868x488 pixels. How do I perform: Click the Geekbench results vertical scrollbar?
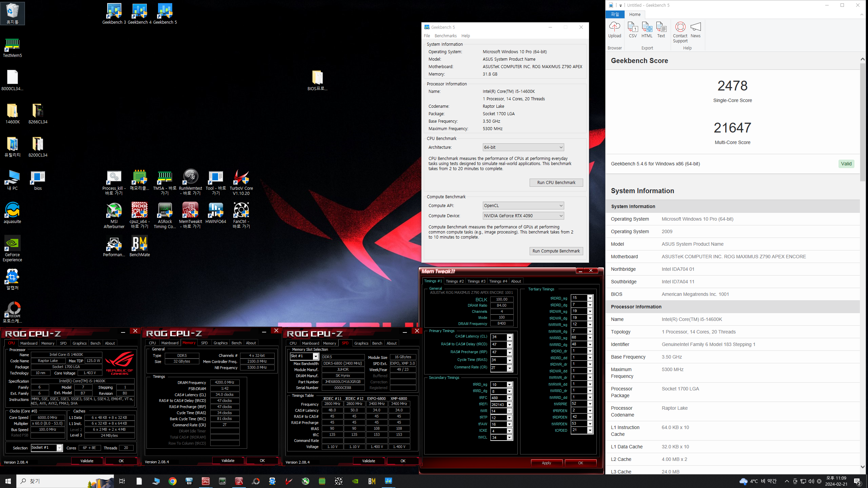[863, 122]
